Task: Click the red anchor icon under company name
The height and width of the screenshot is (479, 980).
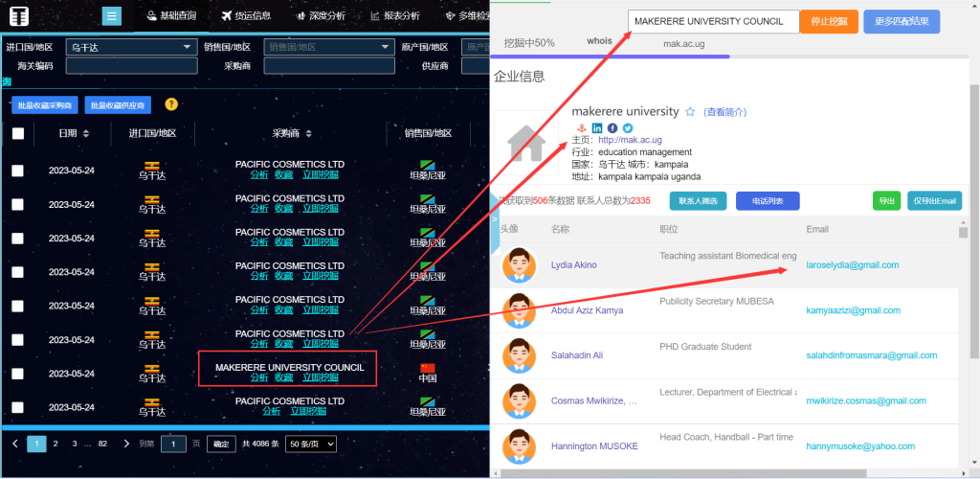Action: tap(580, 127)
